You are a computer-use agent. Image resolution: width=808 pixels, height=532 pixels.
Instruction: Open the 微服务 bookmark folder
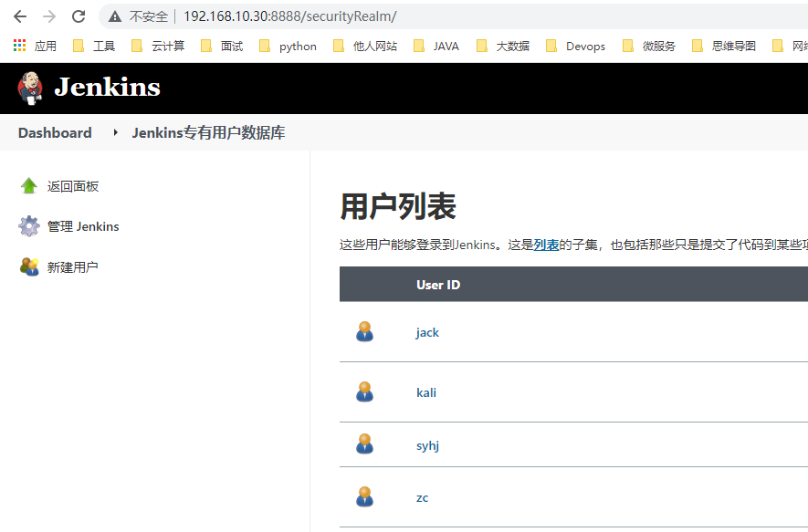pos(649,47)
